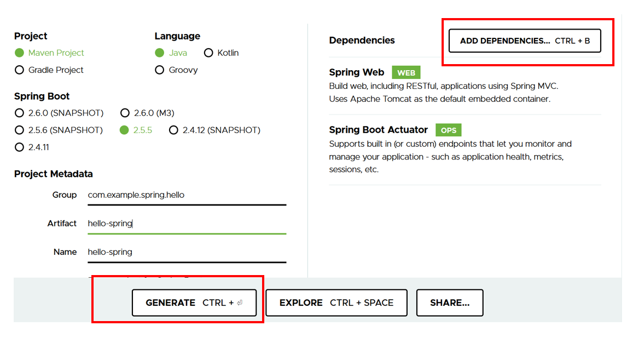The image size is (644, 343).
Task: Choose Java as the language
Action: pos(160,53)
